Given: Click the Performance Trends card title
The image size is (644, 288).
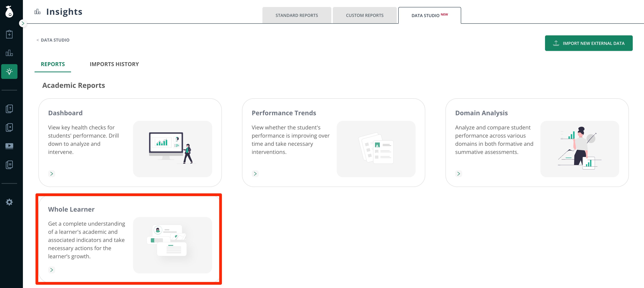Looking at the screenshot, I should pyautogui.click(x=284, y=113).
